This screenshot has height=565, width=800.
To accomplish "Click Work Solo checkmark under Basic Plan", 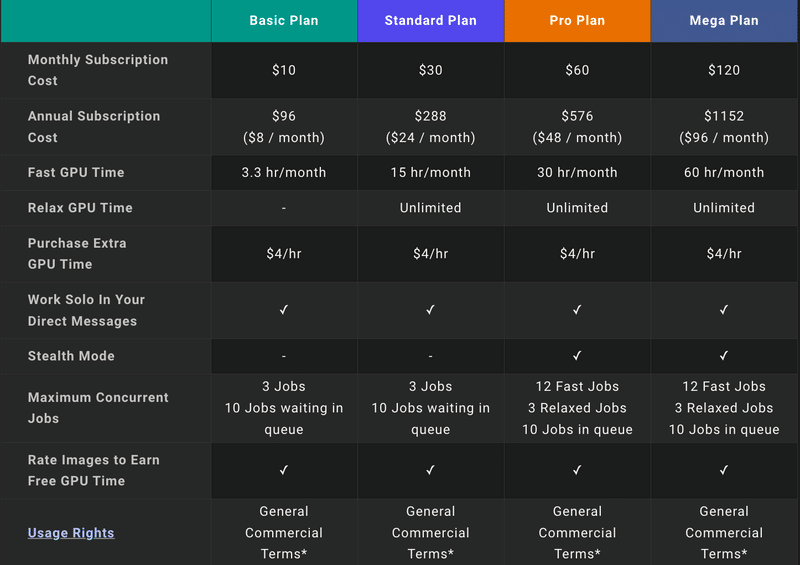I will 284,310.
